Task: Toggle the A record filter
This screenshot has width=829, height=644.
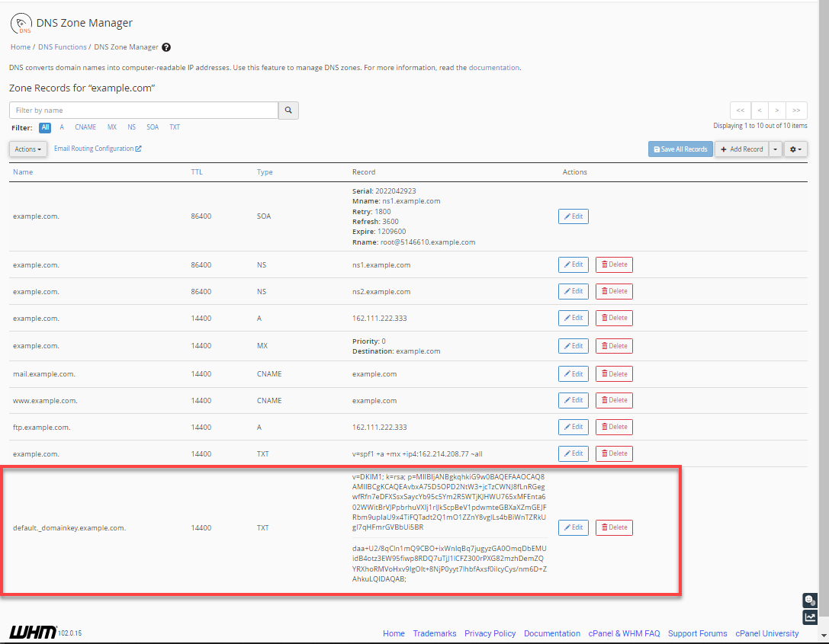Action: 62,127
